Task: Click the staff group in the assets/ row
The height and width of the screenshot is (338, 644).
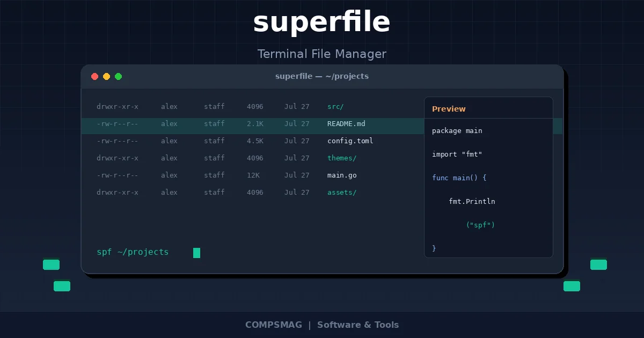Action: coord(214,193)
